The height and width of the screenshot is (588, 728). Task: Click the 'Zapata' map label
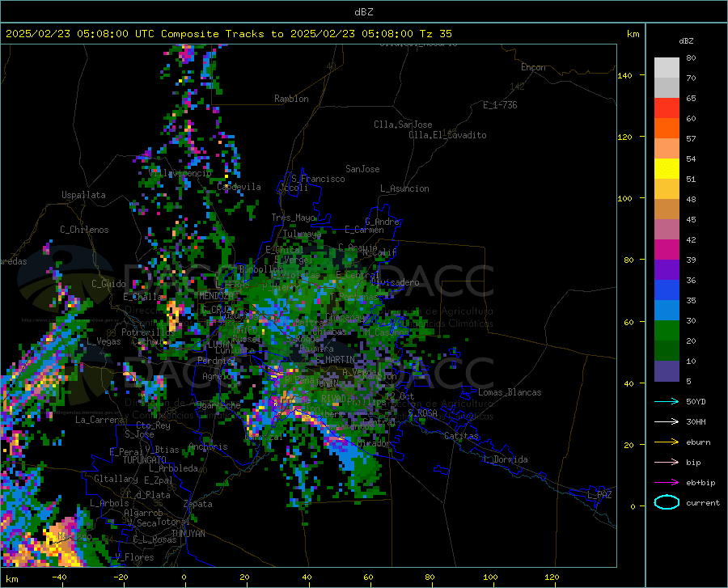click(x=198, y=504)
